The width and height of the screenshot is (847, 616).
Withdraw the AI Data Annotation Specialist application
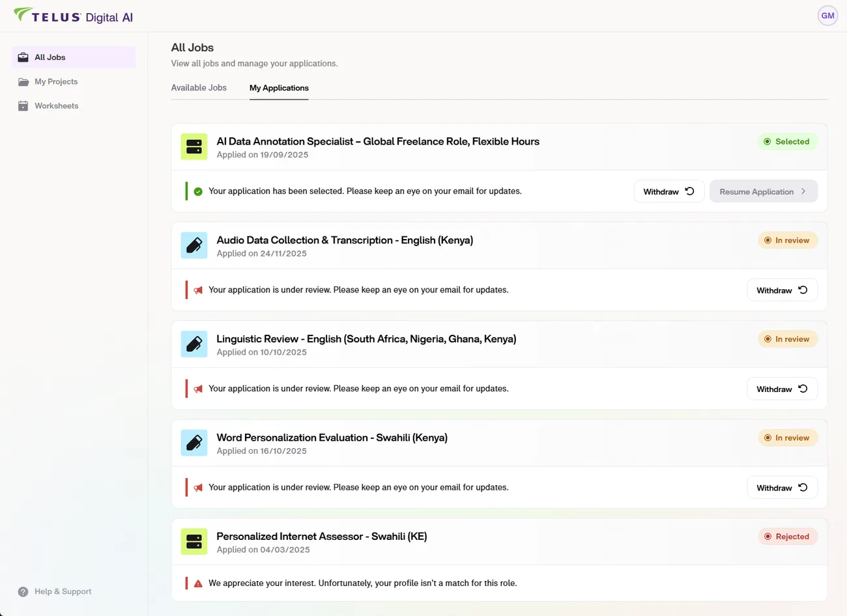(x=669, y=191)
